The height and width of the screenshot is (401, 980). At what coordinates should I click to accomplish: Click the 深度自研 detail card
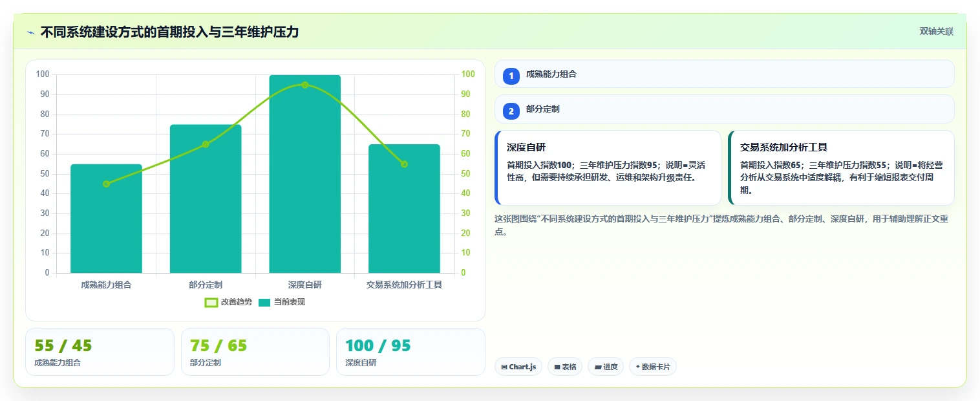tap(608, 168)
